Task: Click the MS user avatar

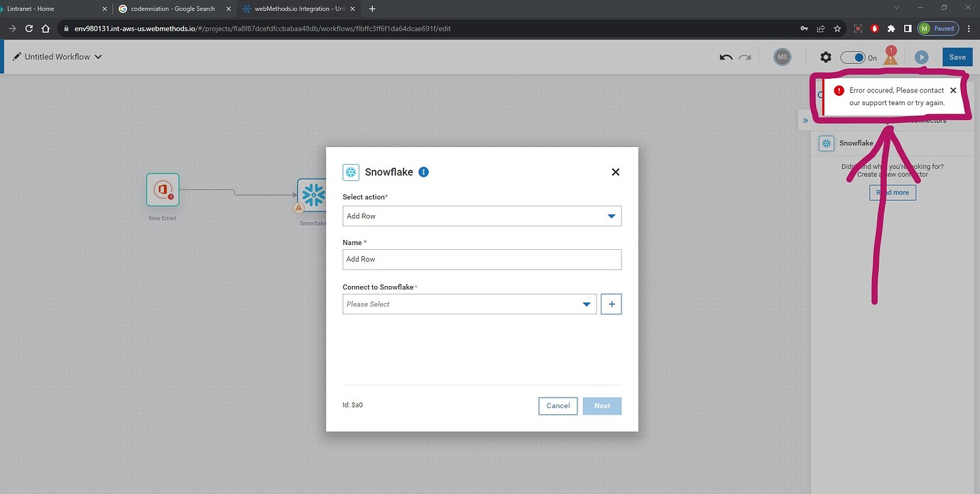Action: coord(782,57)
